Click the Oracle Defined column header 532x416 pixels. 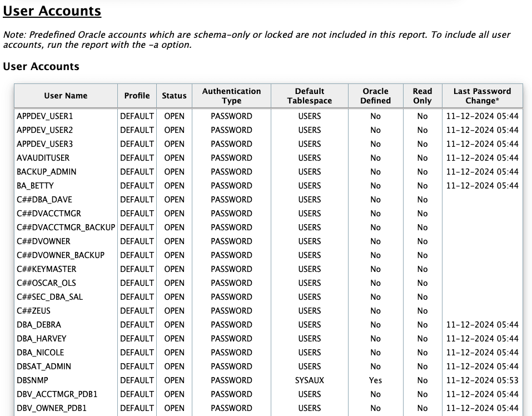375,96
